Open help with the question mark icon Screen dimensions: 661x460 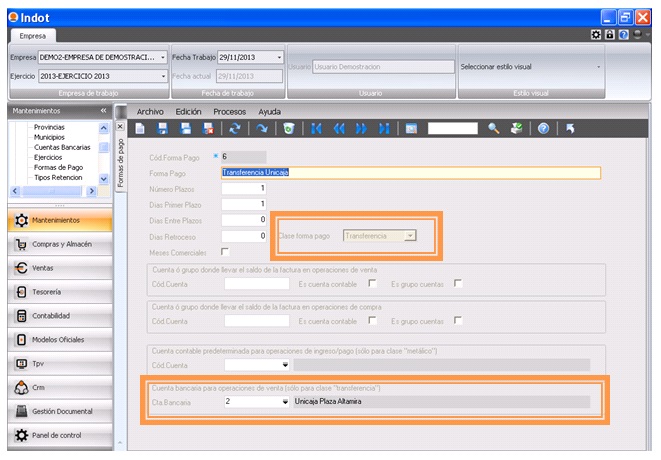pyautogui.click(x=544, y=129)
